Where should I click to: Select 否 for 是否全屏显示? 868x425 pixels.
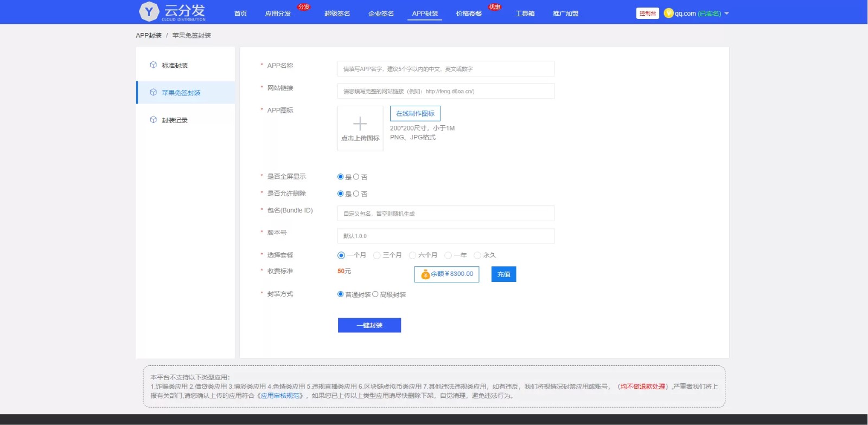coord(356,177)
